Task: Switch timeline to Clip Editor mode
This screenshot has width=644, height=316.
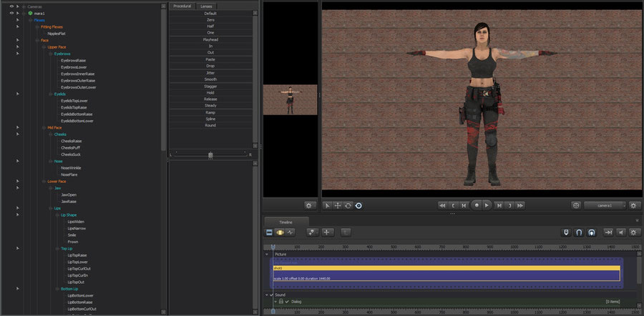Action: point(270,232)
